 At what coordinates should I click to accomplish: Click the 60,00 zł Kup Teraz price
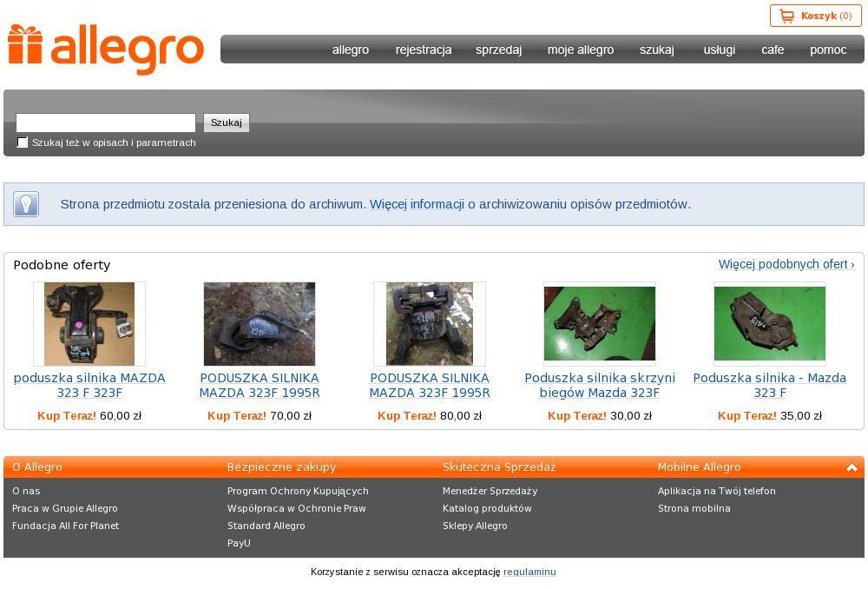(89, 415)
